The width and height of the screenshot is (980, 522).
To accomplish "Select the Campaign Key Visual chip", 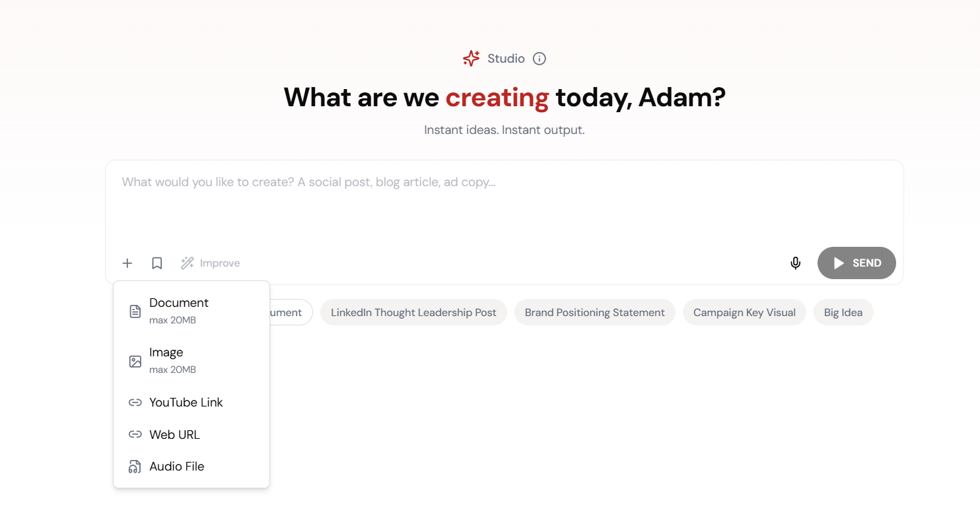I will [x=744, y=313].
